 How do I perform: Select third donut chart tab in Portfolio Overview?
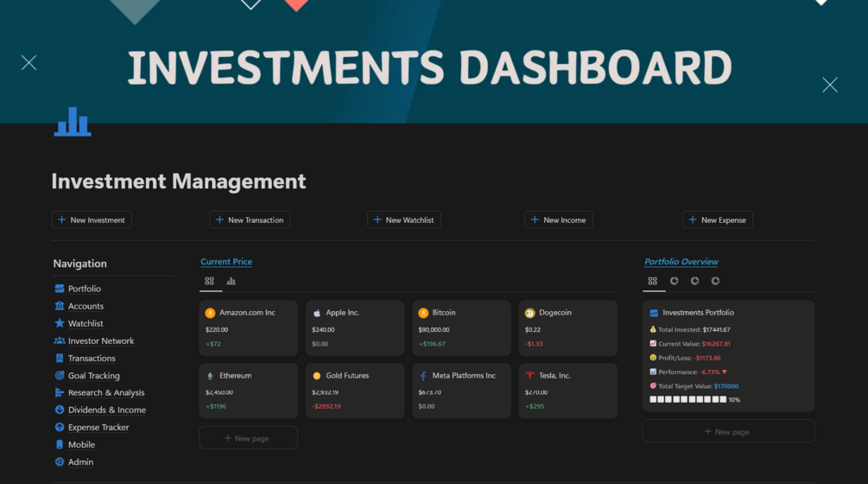715,281
